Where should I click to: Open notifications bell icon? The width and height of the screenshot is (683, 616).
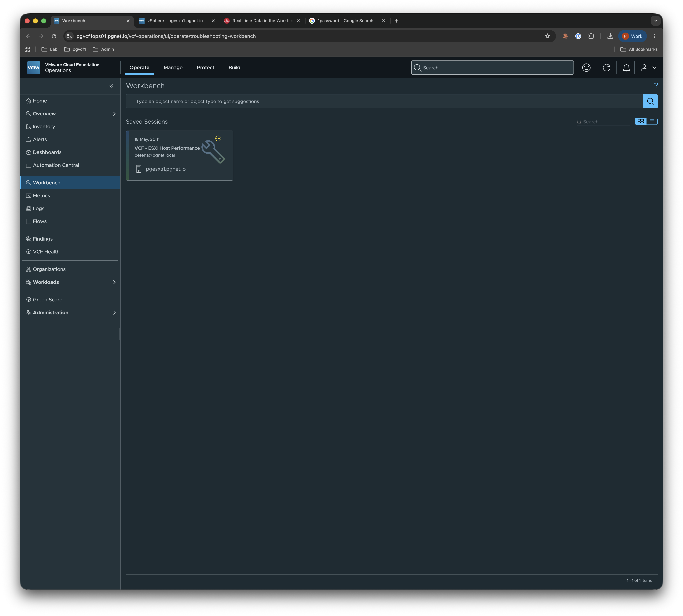coord(626,68)
